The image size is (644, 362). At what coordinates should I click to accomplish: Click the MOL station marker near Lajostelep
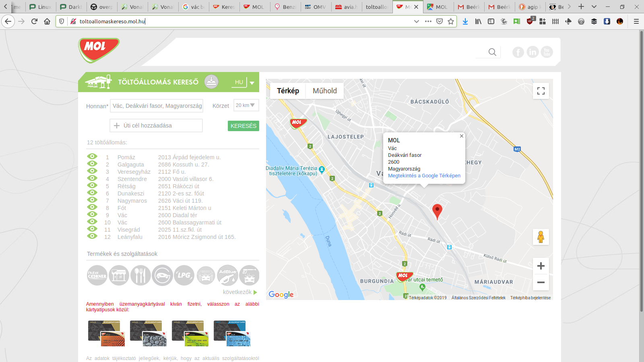click(298, 123)
